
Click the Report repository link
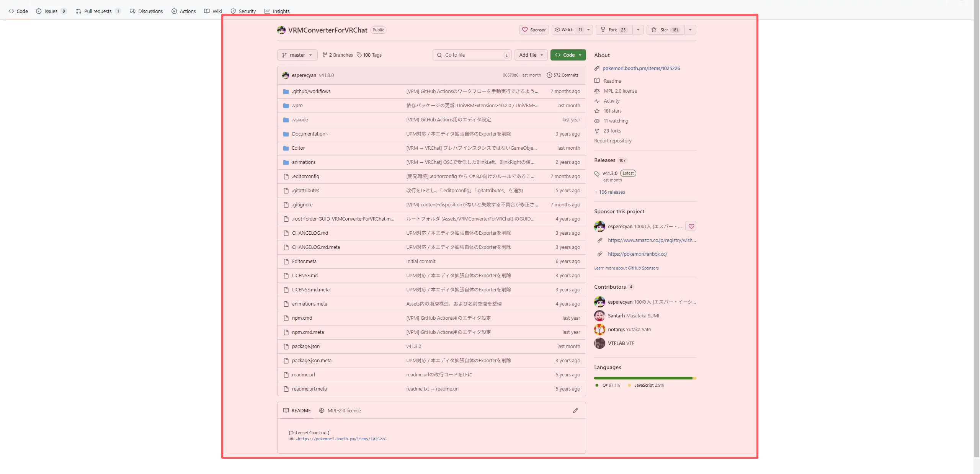coord(612,141)
